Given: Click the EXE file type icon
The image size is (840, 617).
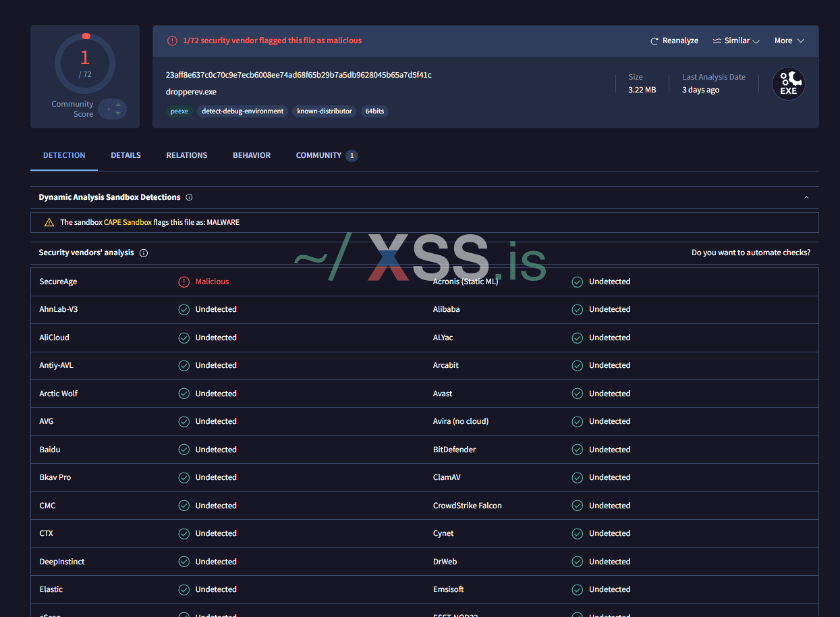Looking at the screenshot, I should pos(788,84).
